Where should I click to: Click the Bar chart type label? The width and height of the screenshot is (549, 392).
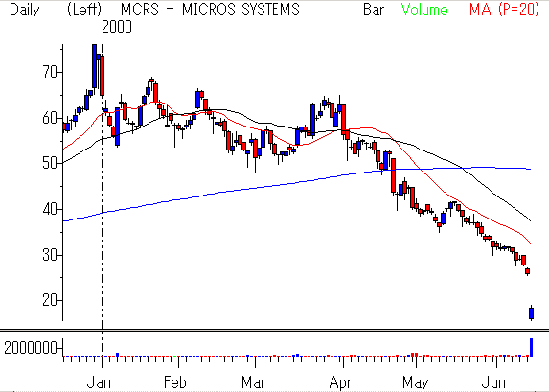pos(374,10)
